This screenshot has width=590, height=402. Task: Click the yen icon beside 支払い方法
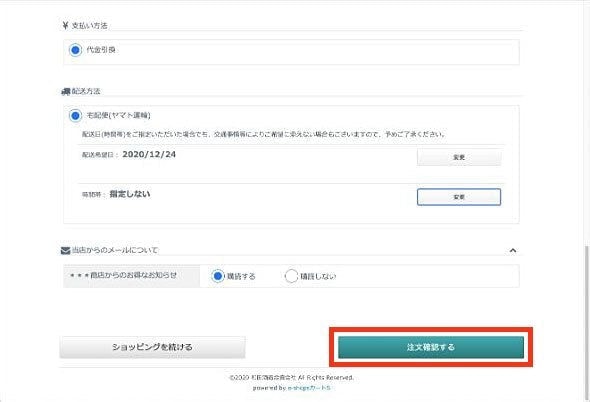pyautogui.click(x=65, y=26)
